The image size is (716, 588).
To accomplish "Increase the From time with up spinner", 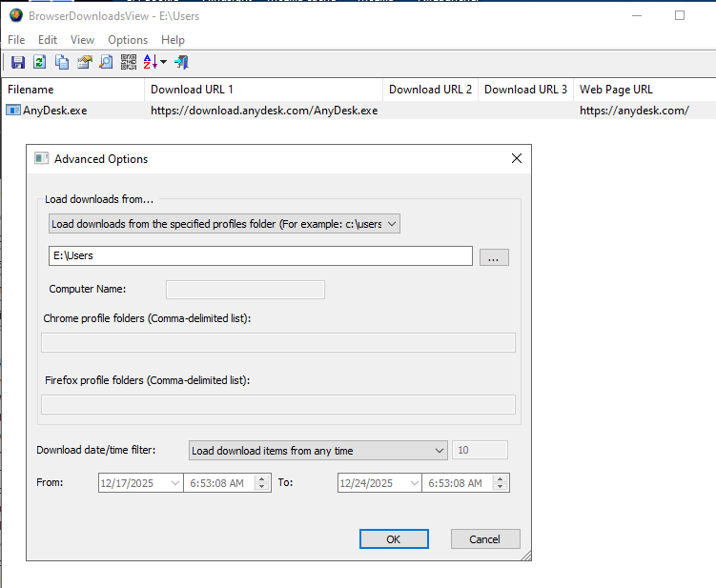I will coord(261,479).
